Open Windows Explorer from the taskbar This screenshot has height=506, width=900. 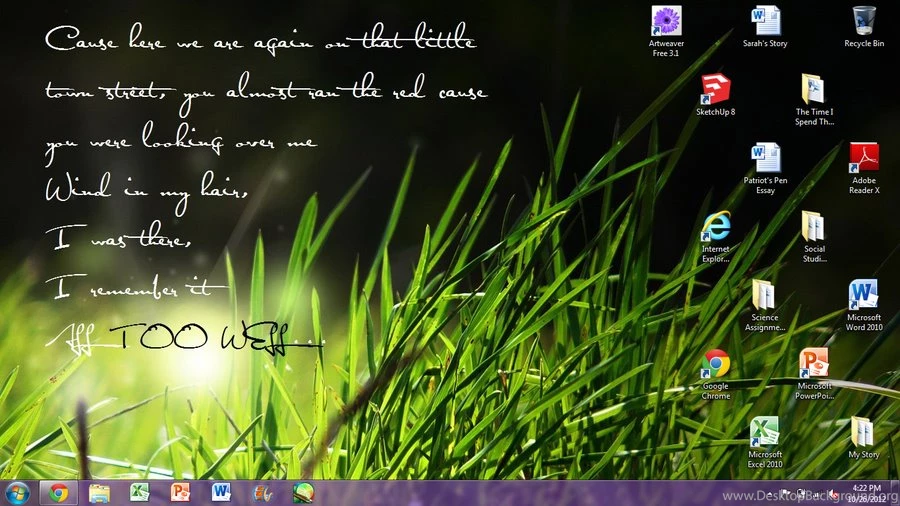(99, 492)
